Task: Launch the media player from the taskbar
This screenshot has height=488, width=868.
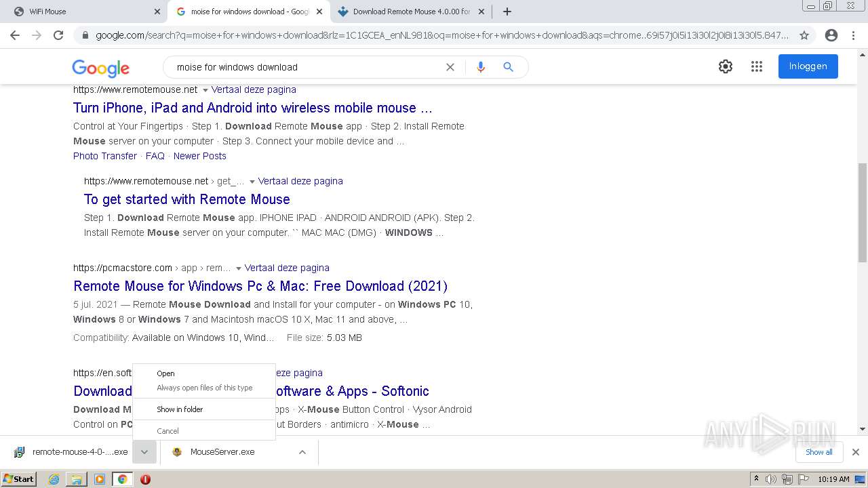Action: pyautogui.click(x=100, y=479)
